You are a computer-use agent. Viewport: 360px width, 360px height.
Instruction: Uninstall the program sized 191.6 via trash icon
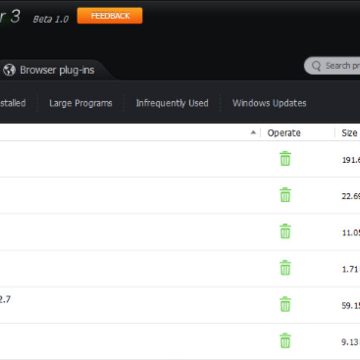click(x=285, y=158)
